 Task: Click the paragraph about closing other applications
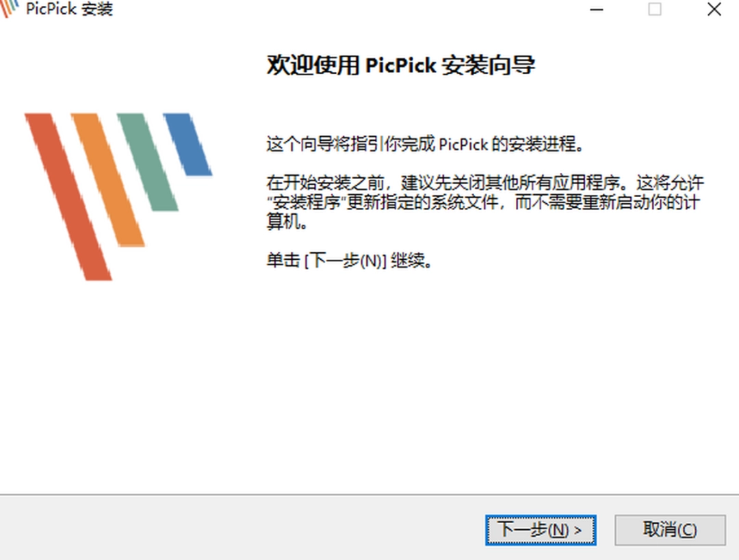[x=484, y=202]
